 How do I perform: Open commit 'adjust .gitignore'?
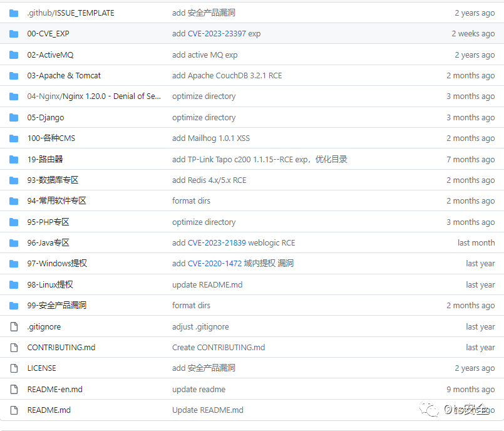pos(200,327)
